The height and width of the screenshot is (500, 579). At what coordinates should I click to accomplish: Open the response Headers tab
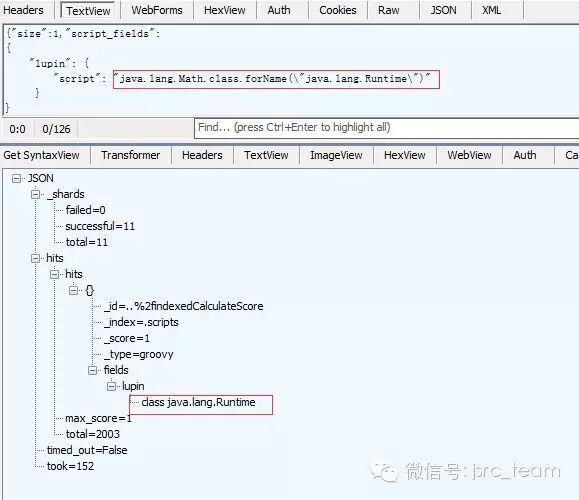click(202, 155)
